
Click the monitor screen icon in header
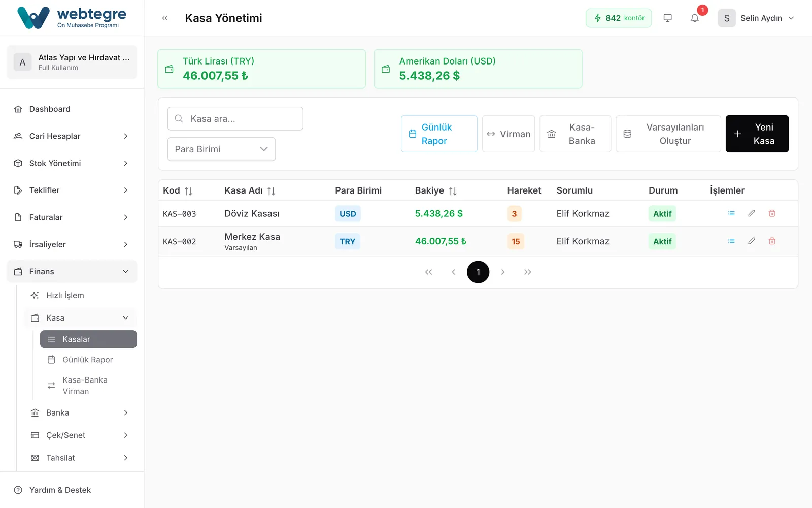pos(667,18)
